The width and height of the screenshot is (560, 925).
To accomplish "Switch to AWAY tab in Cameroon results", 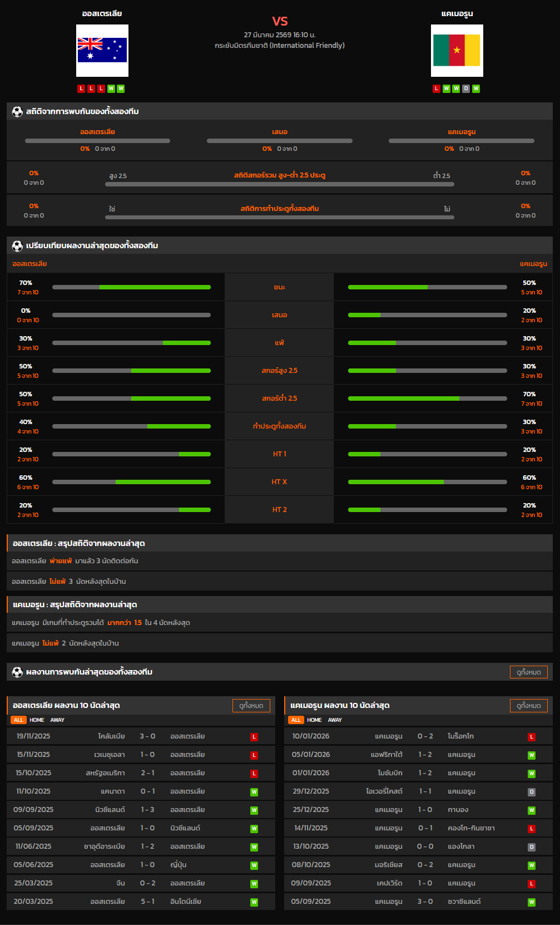I will point(335,720).
